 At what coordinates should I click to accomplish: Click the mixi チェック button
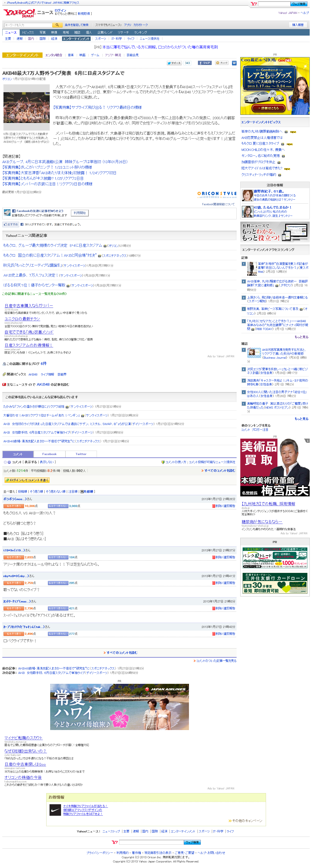[222, 63]
